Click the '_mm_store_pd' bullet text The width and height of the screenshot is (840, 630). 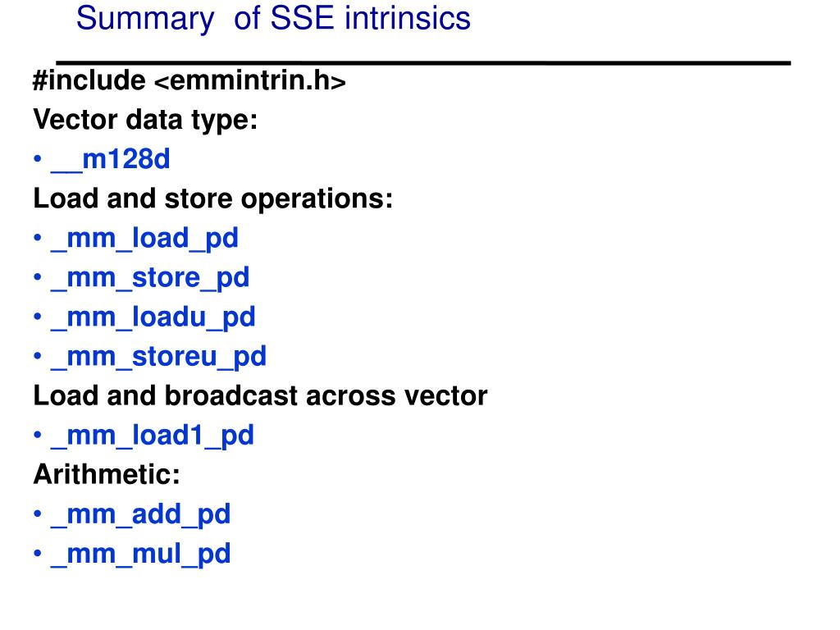[x=150, y=278]
